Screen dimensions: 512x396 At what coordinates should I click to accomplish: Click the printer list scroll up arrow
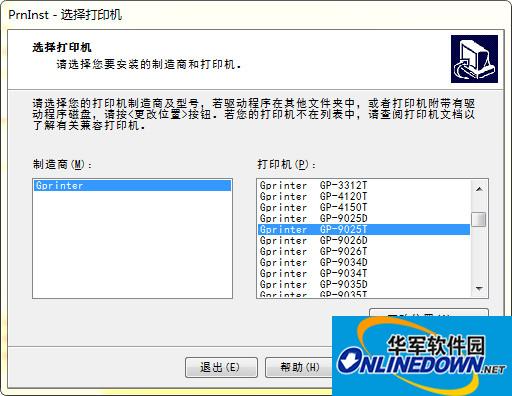coord(479,189)
